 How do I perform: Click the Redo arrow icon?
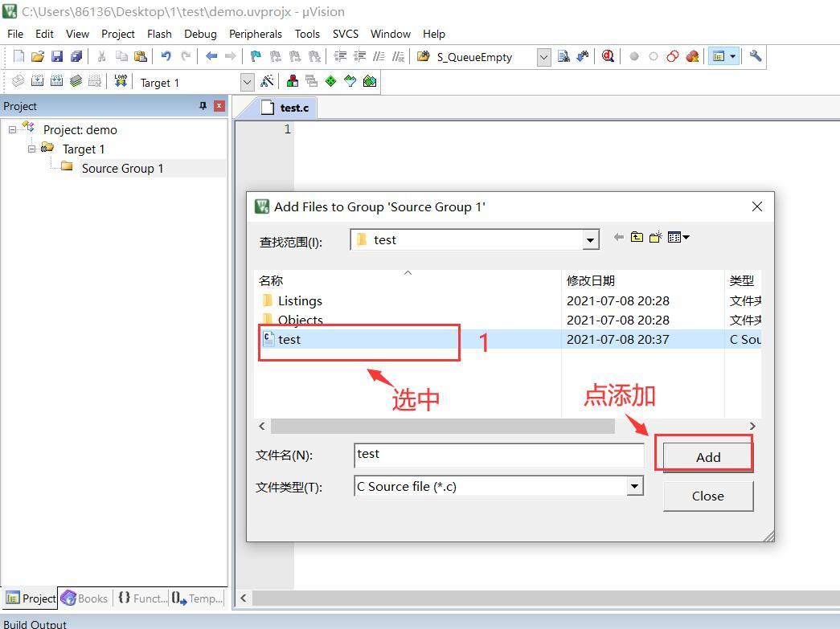pos(186,56)
